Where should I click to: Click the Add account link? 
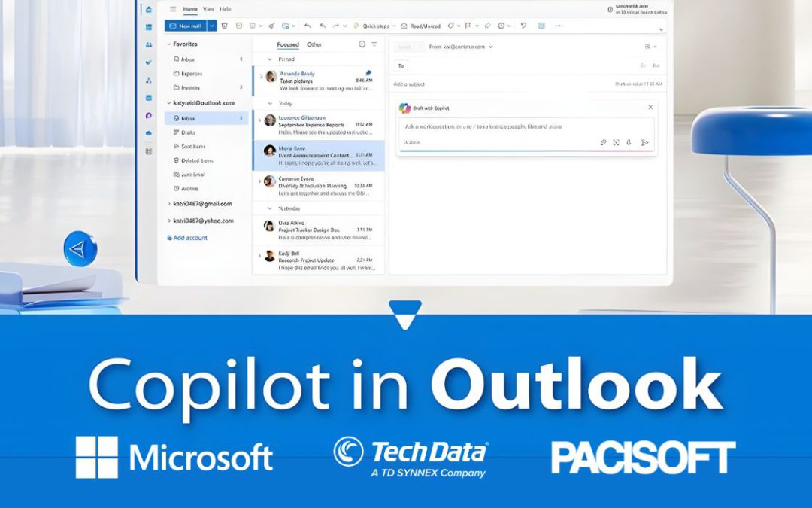(187, 237)
